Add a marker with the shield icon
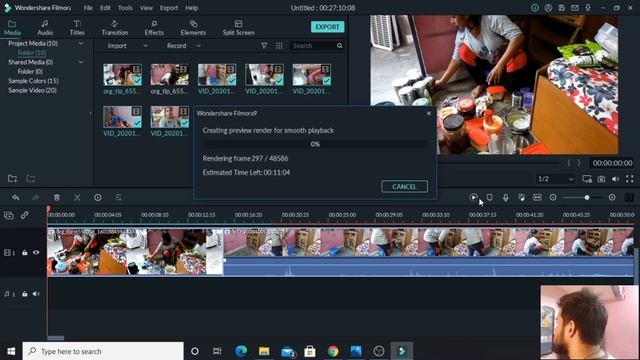Image resolution: width=640 pixels, height=360 pixels. pos(489,197)
